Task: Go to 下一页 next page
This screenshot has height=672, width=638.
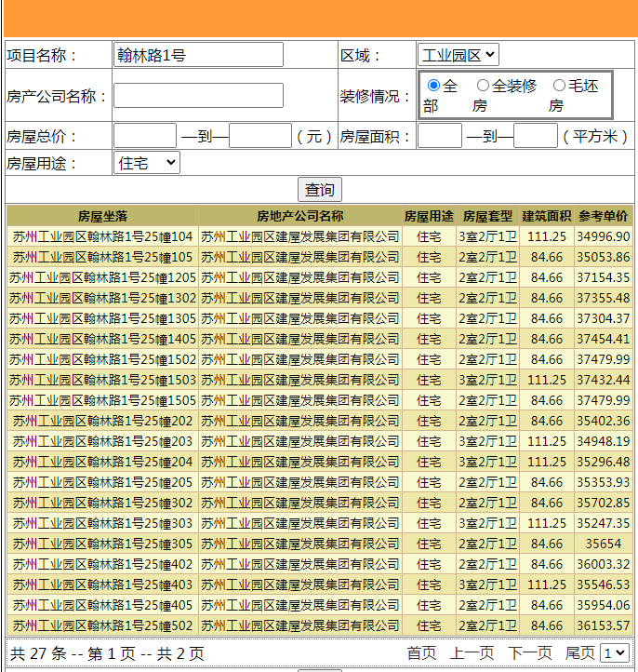Action: pos(529,653)
